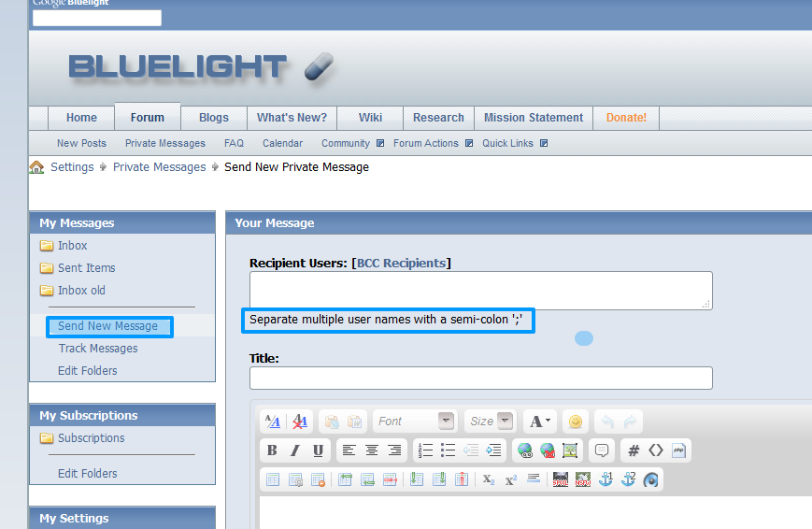Screen dimensions: 812x529
Task: Apply Superscript formatting
Action: (x=511, y=479)
